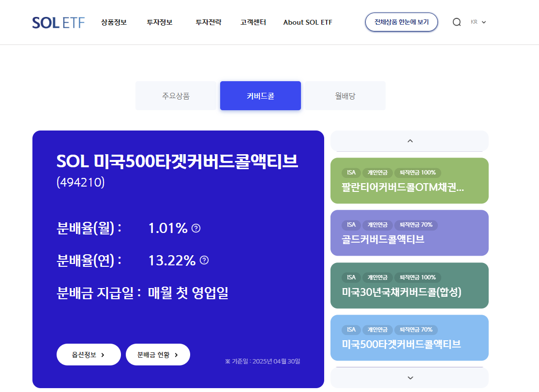The image size is (539, 392).
Task: Open the 투자전략 menu
Action: coord(209,22)
